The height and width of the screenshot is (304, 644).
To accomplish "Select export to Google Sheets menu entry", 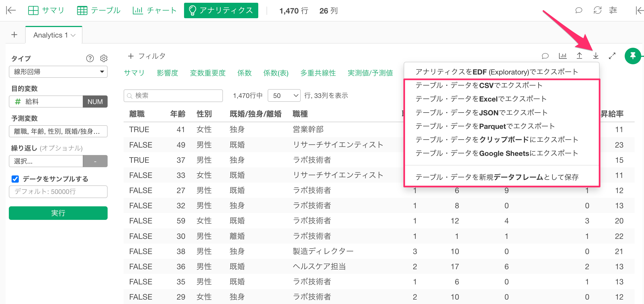I will tap(496, 153).
